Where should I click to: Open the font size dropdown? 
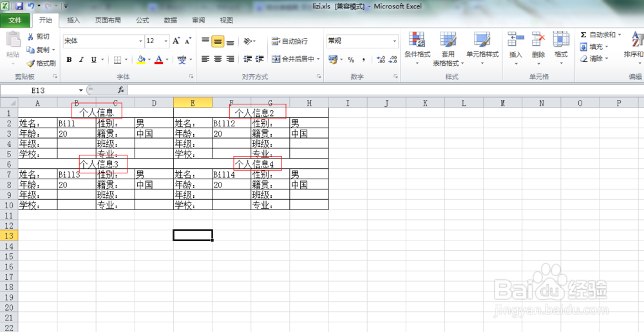coord(166,41)
